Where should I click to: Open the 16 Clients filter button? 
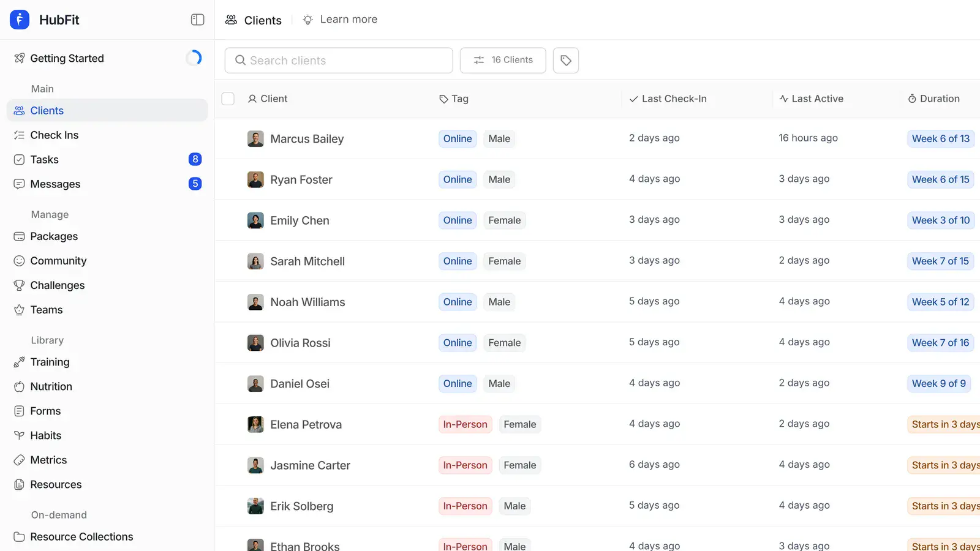503,60
